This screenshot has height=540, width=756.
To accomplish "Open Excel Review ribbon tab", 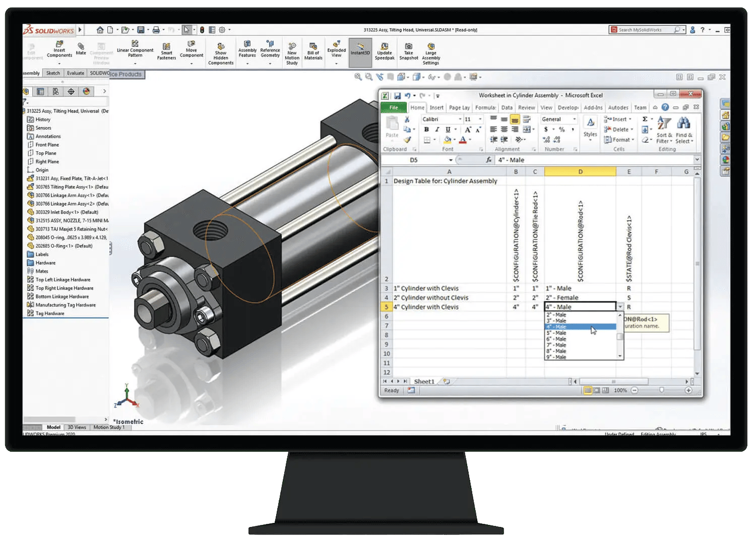I will tap(527, 107).
